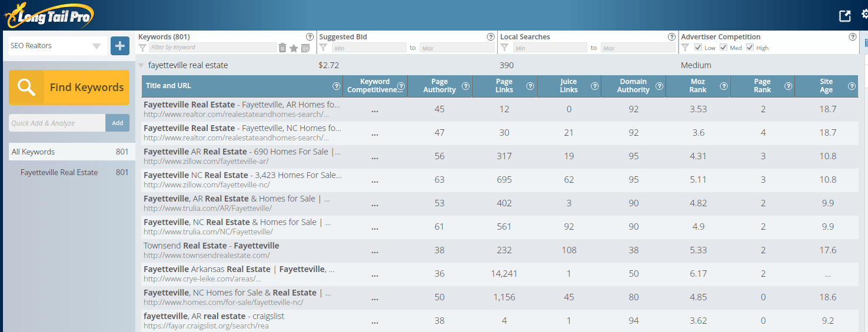The height and width of the screenshot is (332, 868).
Task: Click the magnifier icon on Find Keywords
Action: pyautogui.click(x=26, y=87)
